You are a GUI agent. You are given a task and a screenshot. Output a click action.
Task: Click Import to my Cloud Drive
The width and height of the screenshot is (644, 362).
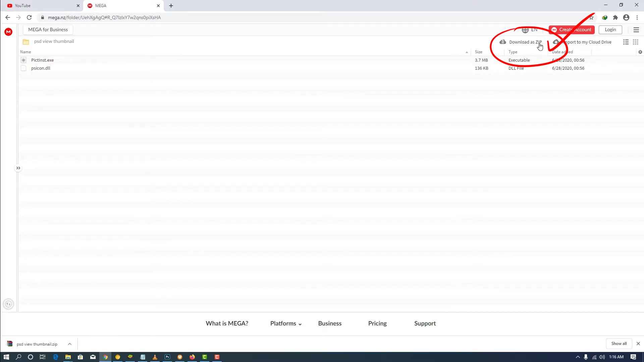pos(582,42)
